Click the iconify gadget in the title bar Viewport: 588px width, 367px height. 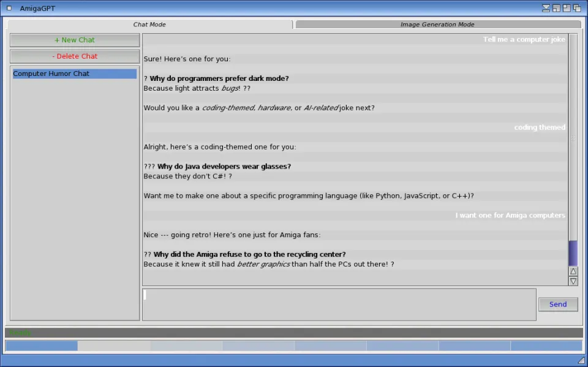546,8
